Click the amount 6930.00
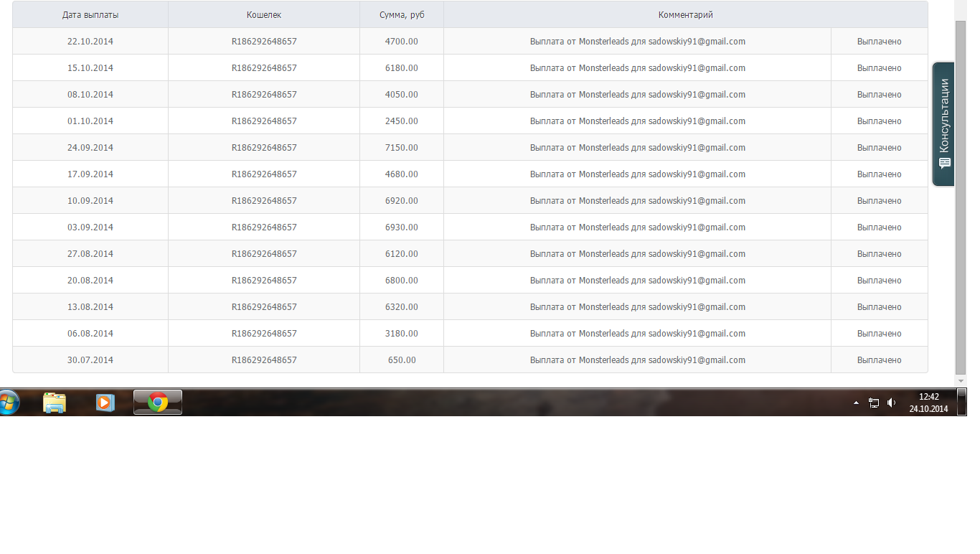Image resolution: width=980 pixels, height=554 pixels. [x=402, y=227]
